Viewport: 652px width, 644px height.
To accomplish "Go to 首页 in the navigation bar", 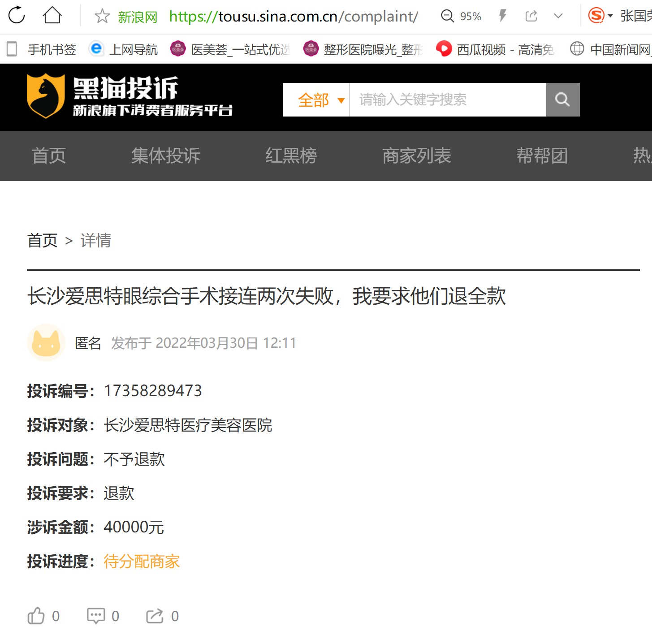I will pos(49,156).
